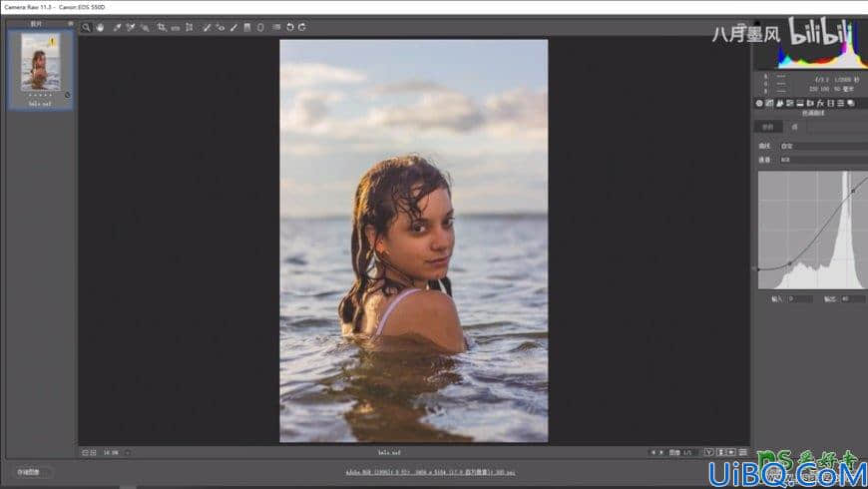868x489 pixels.
Task: Open the Split Toning panel tab
Action: click(800, 103)
